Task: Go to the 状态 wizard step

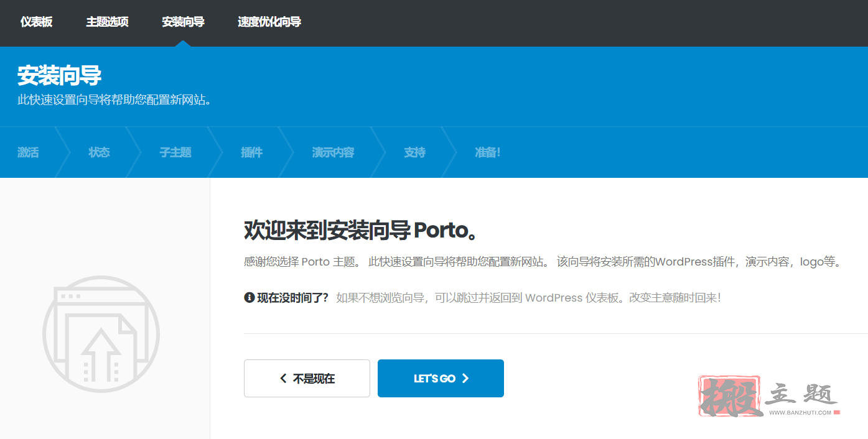Action: click(x=99, y=152)
